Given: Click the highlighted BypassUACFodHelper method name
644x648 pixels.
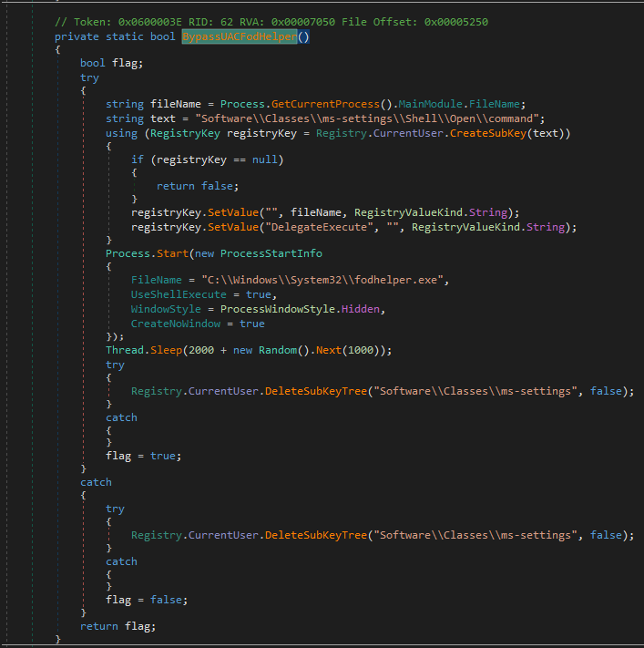Looking at the screenshot, I should (240, 36).
